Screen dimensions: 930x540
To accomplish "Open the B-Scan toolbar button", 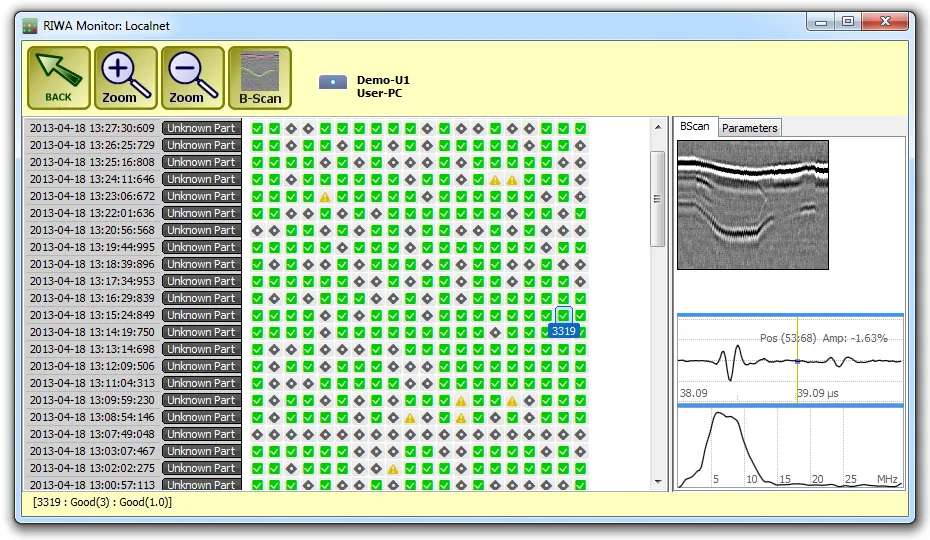I will [x=260, y=78].
